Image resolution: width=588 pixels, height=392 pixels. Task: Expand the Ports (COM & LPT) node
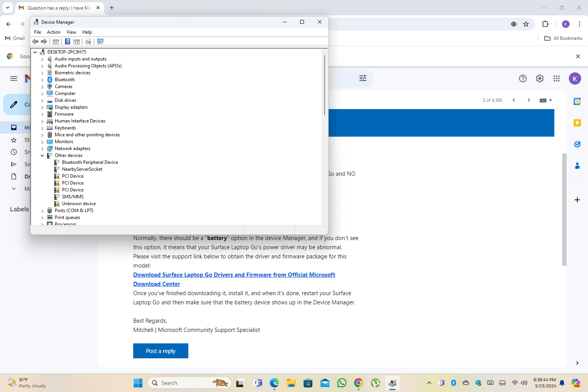tap(42, 211)
